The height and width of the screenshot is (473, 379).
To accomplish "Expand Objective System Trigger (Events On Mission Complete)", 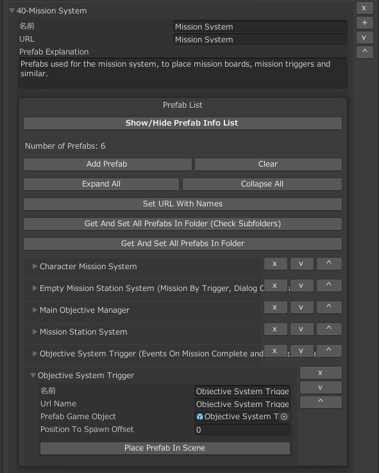I will click(35, 354).
